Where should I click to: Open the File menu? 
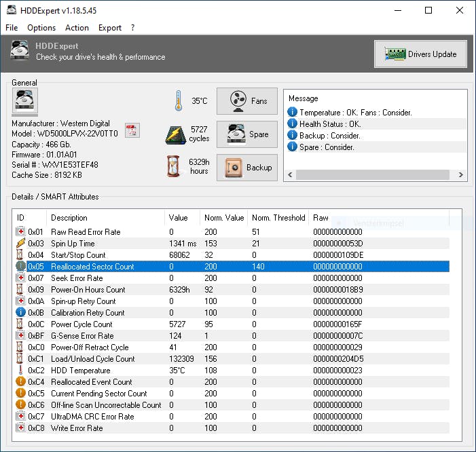pos(12,28)
